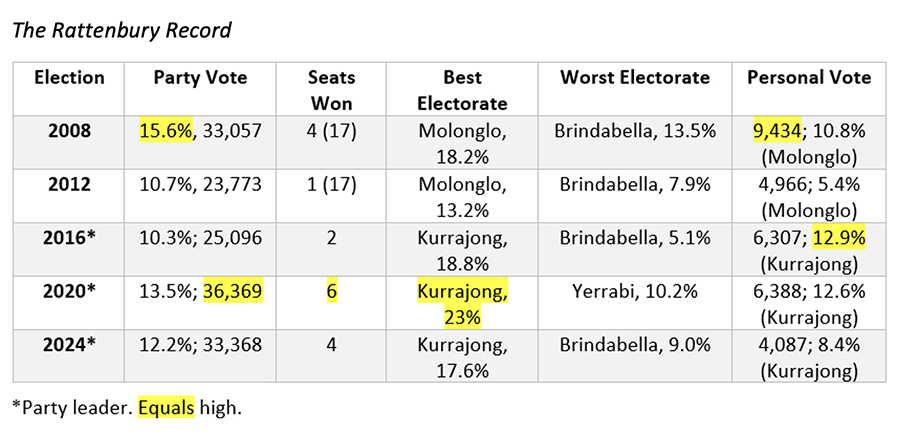The height and width of the screenshot is (441, 900).
Task: Click the highlighted 15.6% party vote
Action: tap(166, 131)
